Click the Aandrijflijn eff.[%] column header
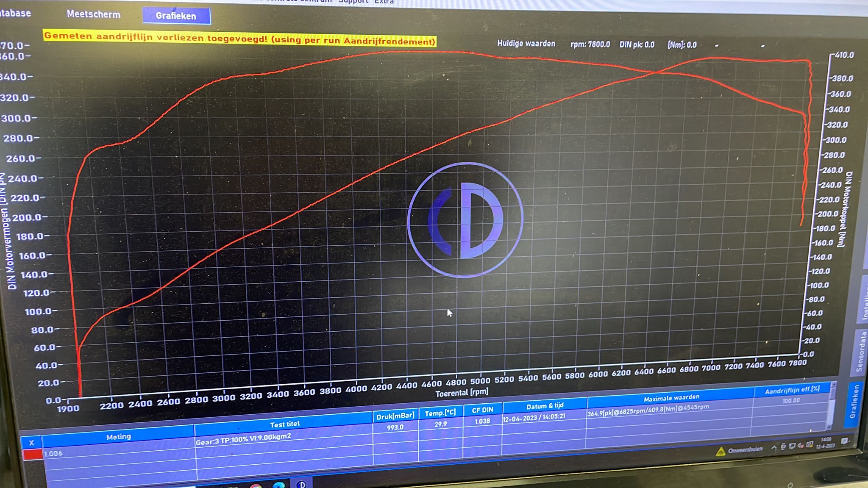The height and width of the screenshot is (488, 868). (792, 390)
